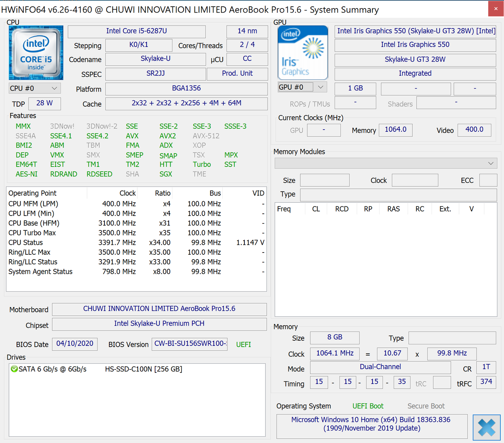The height and width of the screenshot is (443, 504).
Task: Click the 14 nm process field
Action: (247, 31)
